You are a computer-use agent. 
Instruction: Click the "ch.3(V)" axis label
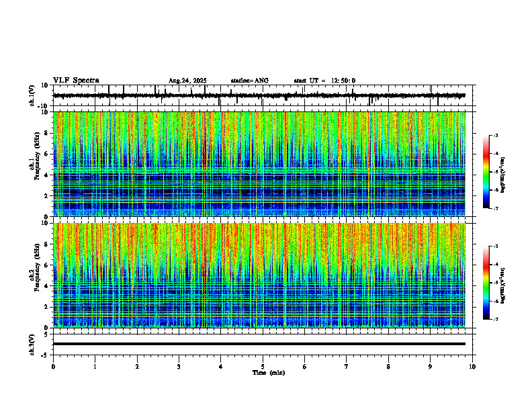(x=32, y=345)
